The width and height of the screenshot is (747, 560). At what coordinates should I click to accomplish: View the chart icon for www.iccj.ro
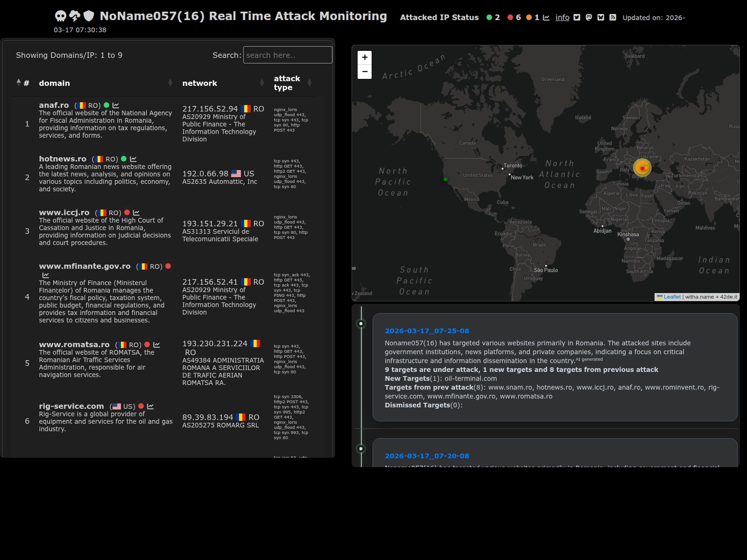136,213
